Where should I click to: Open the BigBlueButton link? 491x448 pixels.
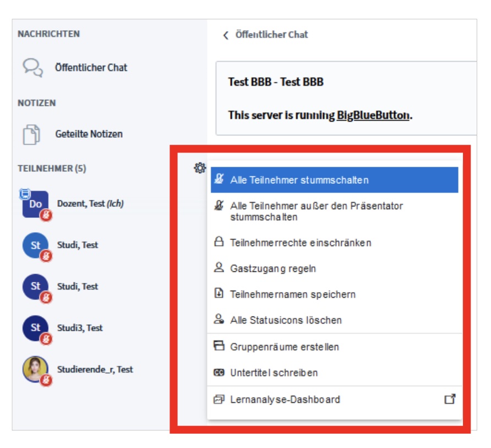(x=373, y=116)
